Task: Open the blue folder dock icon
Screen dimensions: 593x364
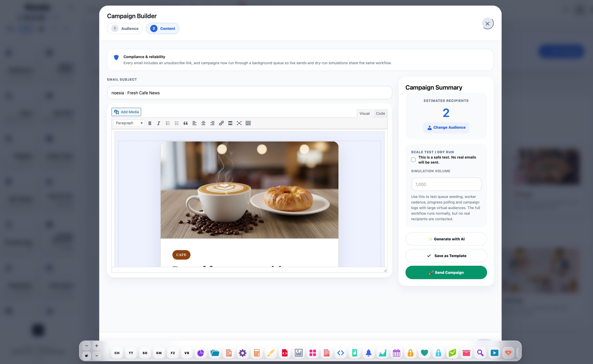Action: click(215, 353)
